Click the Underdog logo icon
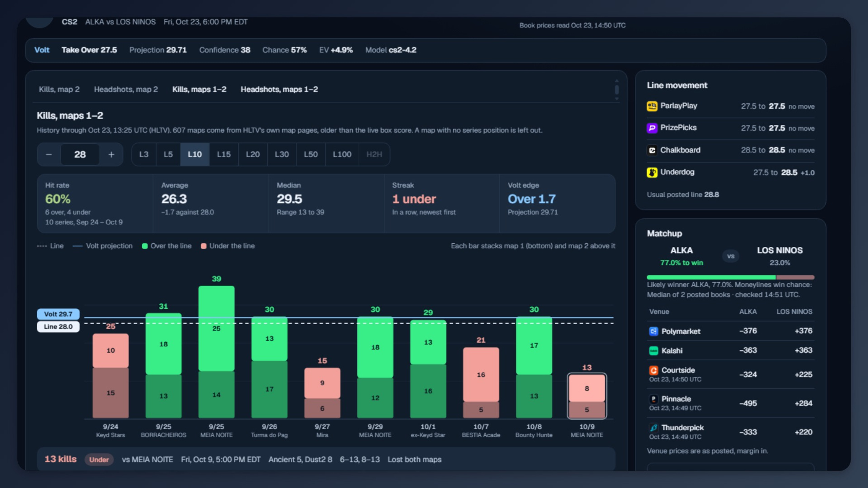This screenshot has width=868, height=488. click(x=652, y=172)
